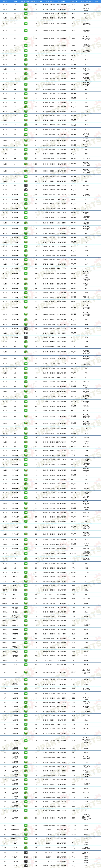Click fuel icon in SUPERB KOMBI 2.0 CCZA row
The height and width of the screenshot is (868, 101).
click(x=26, y=656)
